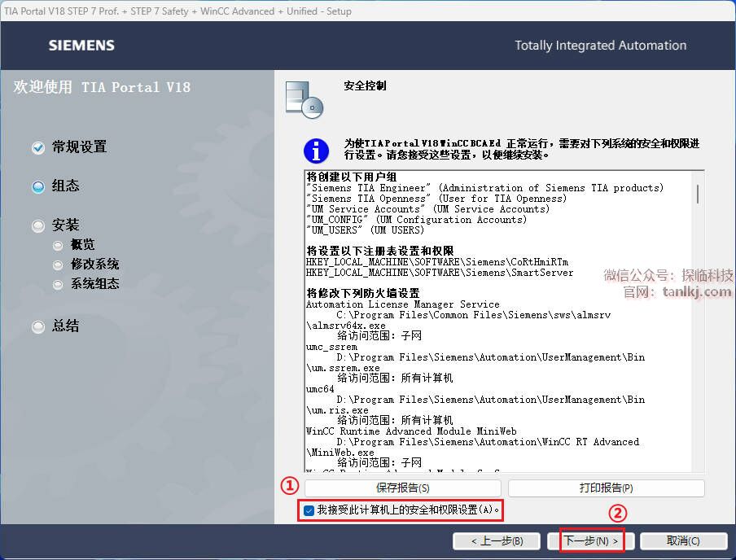Click the Totally Integrated Automation text
Viewport: 736px width, 560px height.
(600, 46)
